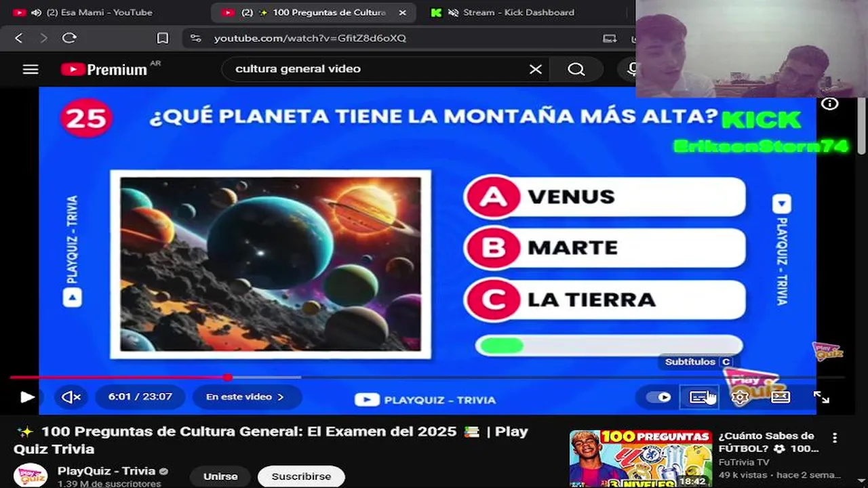Open '¿Cuánto Sabes de FÚTBOL?' video title

pos(769,442)
